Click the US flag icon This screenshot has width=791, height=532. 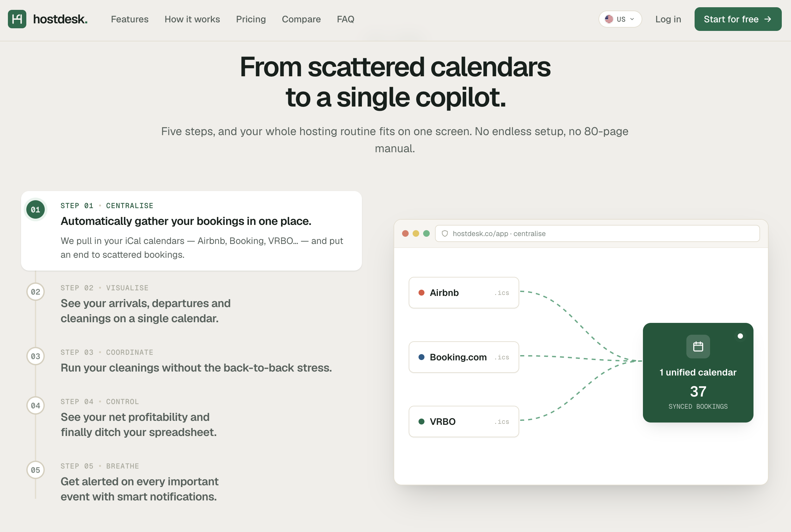609,19
